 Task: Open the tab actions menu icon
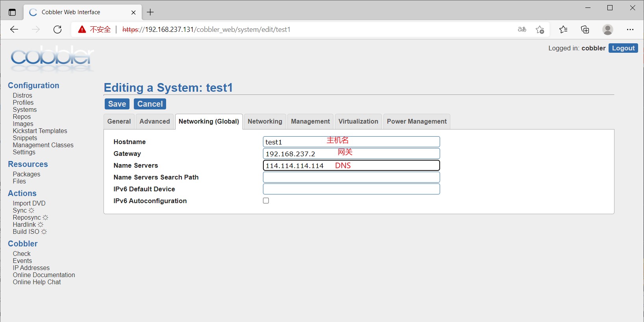(12, 12)
